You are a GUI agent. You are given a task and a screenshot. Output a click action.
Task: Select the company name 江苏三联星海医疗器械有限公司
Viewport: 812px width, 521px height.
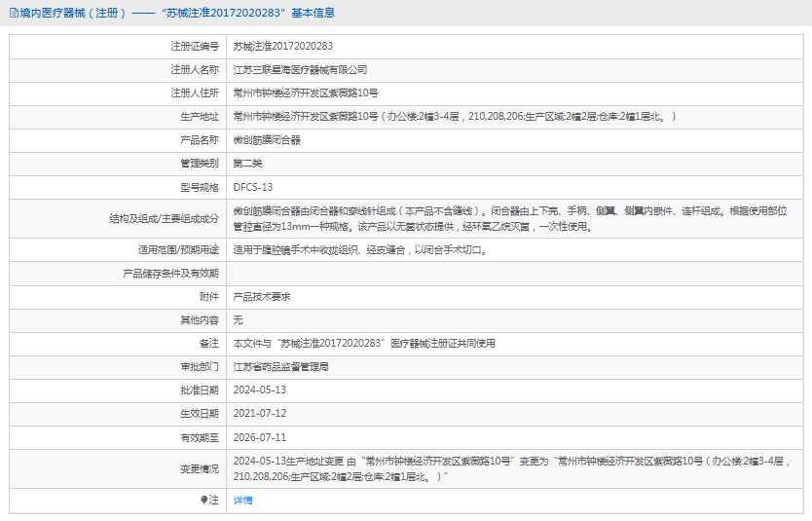pos(300,70)
